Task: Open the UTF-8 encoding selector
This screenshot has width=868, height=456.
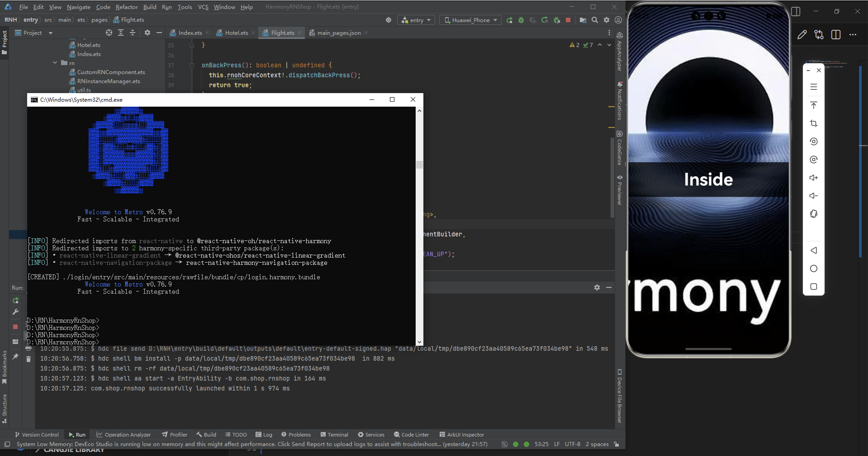Action: coord(572,444)
